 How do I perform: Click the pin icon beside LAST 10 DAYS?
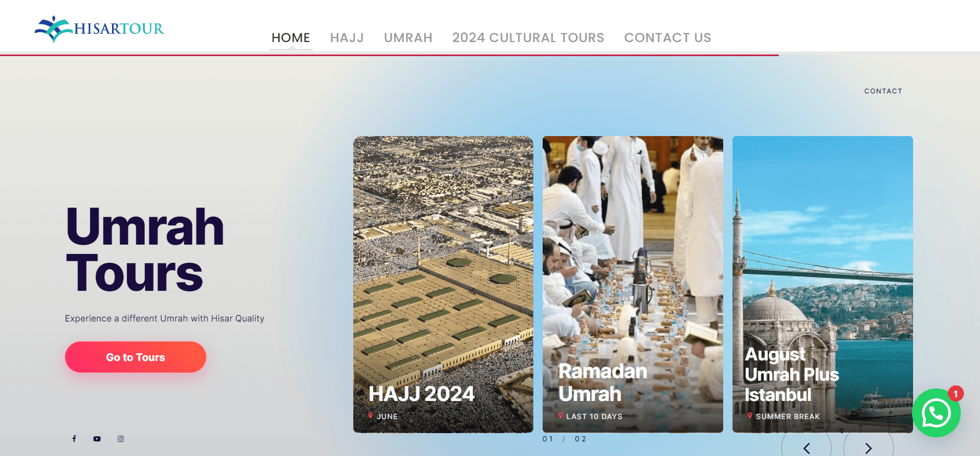click(560, 416)
